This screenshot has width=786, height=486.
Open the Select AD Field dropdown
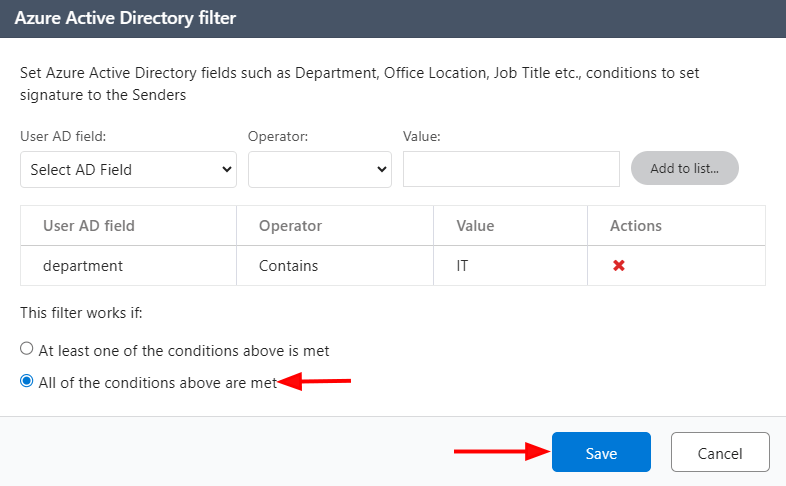click(128, 169)
